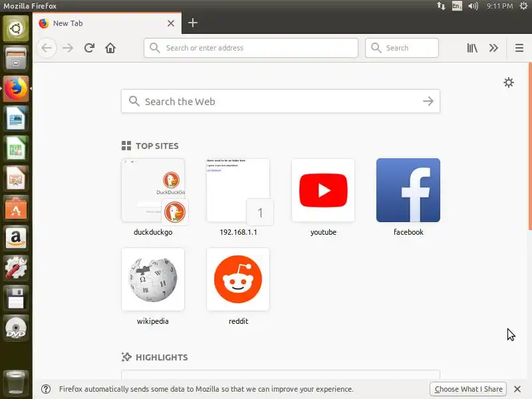Expand the toolbar overflow chevrons

pos(493,48)
